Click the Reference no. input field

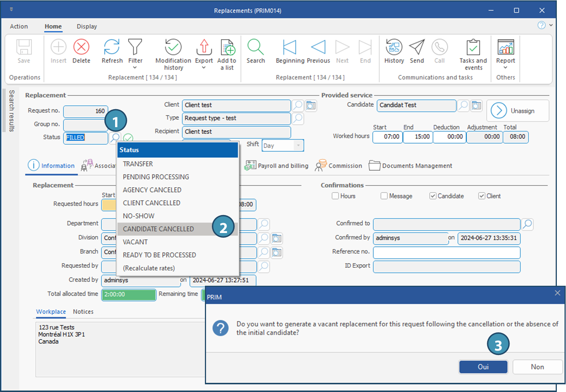[x=446, y=252]
